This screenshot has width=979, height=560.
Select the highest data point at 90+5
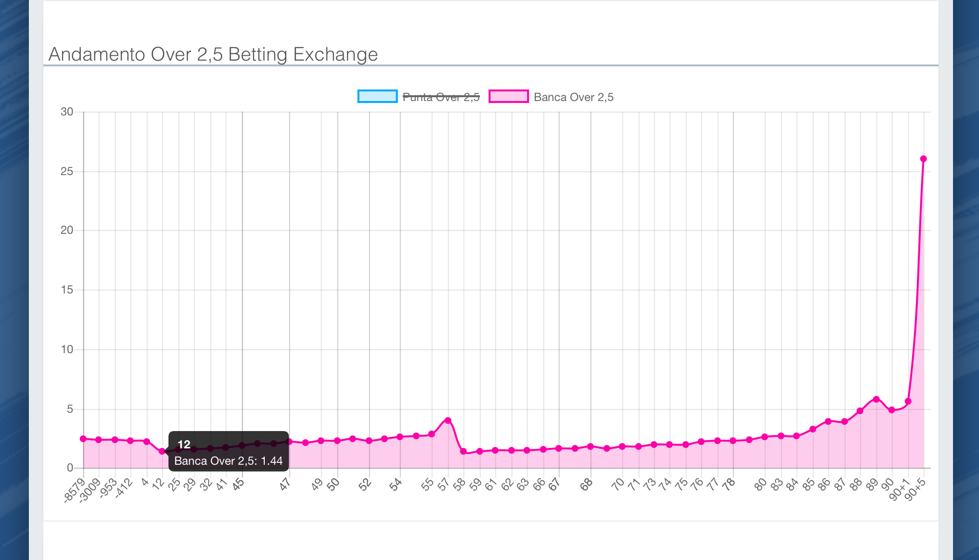click(923, 159)
